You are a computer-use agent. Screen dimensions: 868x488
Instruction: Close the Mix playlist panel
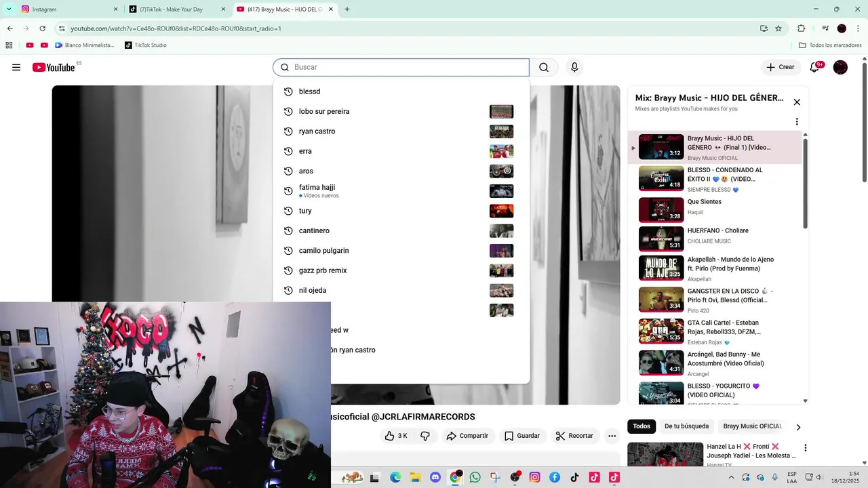pyautogui.click(x=797, y=102)
